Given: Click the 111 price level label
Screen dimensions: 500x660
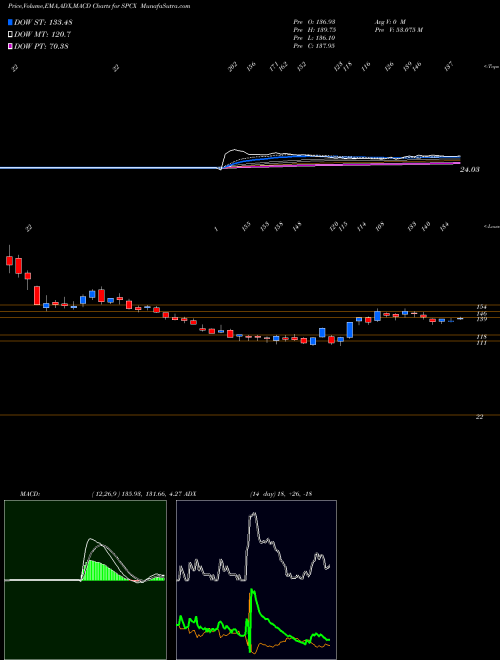Looking at the screenshot, I should (x=481, y=343).
